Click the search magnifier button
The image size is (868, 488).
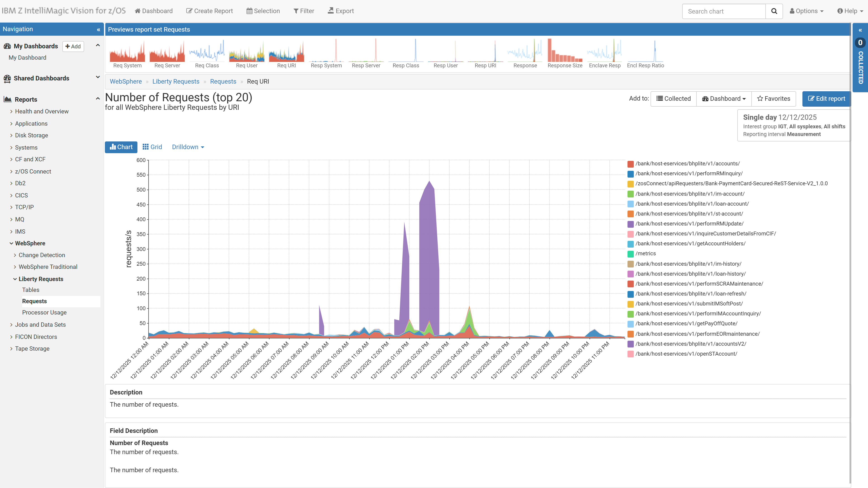pos(774,11)
